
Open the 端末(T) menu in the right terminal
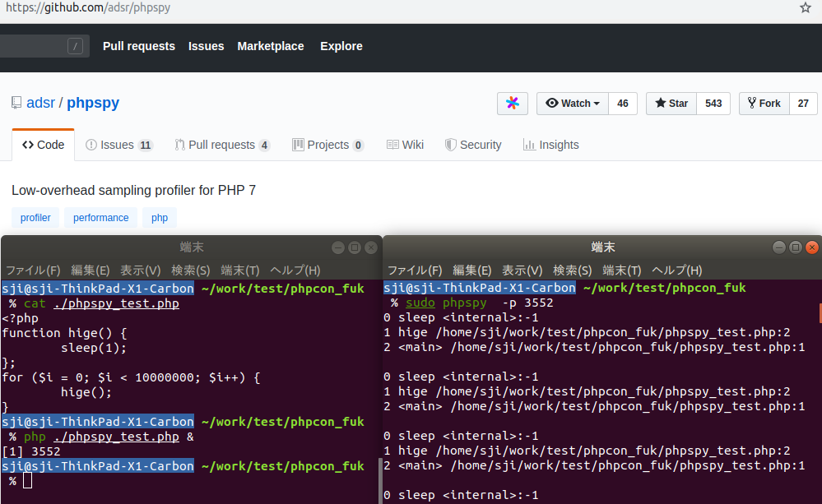(x=621, y=269)
